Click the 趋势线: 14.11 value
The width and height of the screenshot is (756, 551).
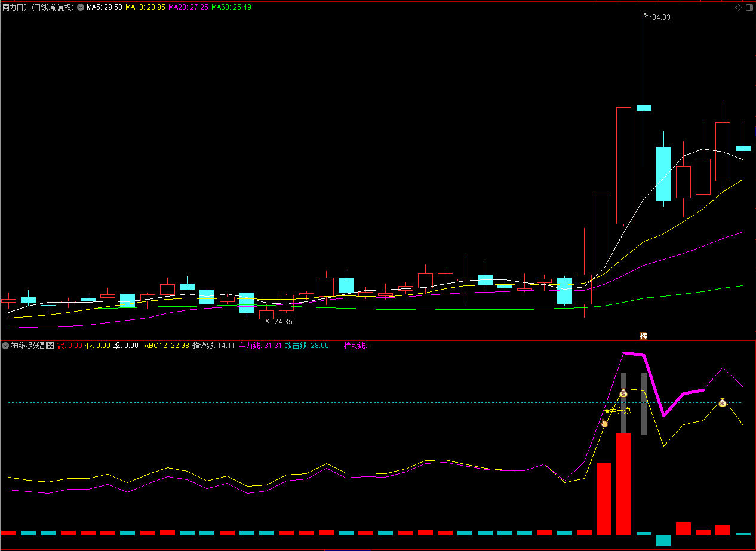tap(213, 346)
